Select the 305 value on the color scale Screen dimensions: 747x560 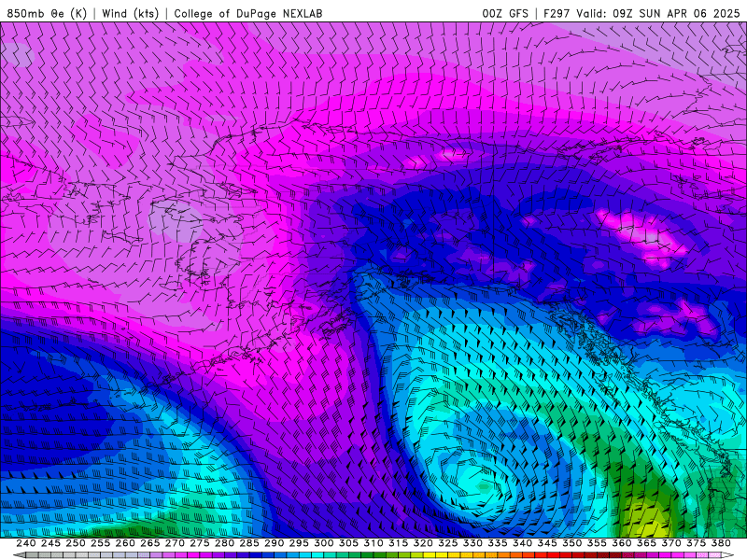(348, 543)
